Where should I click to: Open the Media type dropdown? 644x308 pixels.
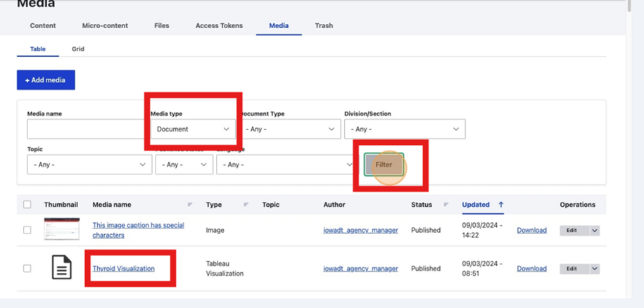(x=194, y=129)
